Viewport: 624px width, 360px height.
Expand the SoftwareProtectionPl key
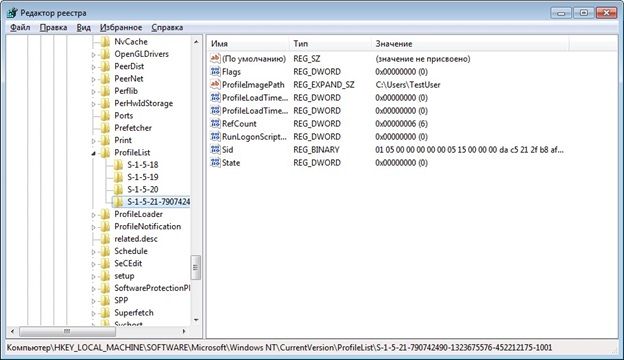[94, 289]
